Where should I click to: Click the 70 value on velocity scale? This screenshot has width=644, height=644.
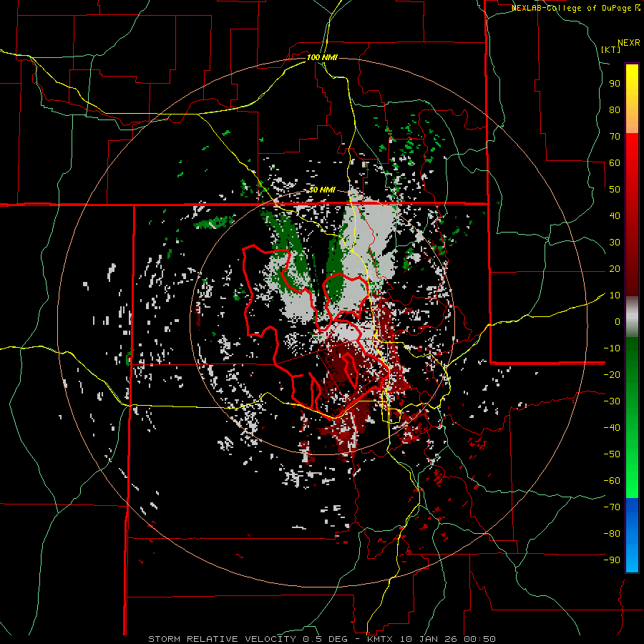coord(615,137)
